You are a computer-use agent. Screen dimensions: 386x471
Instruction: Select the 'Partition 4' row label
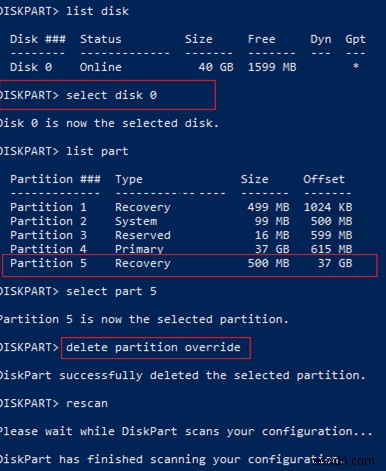[x=48, y=249]
